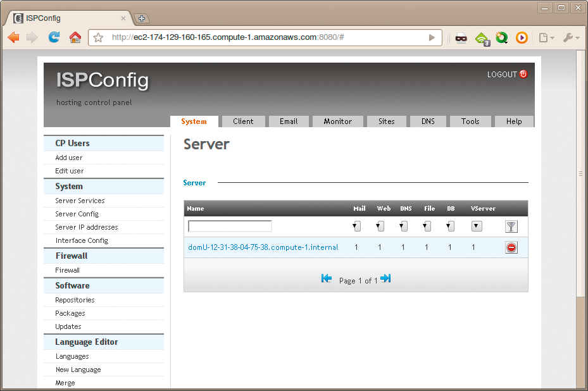Open domU-12-31-38-04-75-38.compute-1.internal server
The image size is (588, 391).
263,247
